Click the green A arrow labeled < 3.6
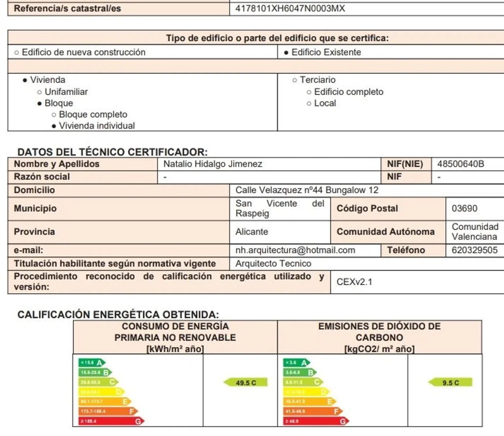 [x=297, y=363]
